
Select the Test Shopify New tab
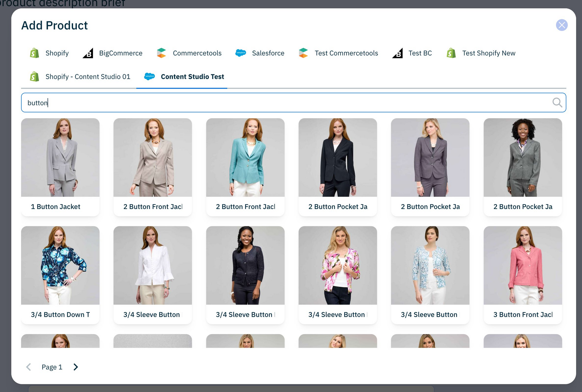pos(481,53)
